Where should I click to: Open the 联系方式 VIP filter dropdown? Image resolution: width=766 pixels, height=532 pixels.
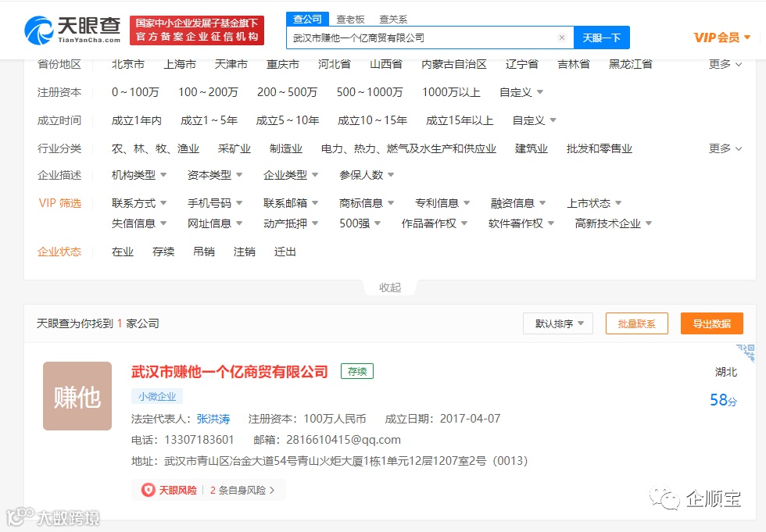pyautogui.click(x=139, y=203)
